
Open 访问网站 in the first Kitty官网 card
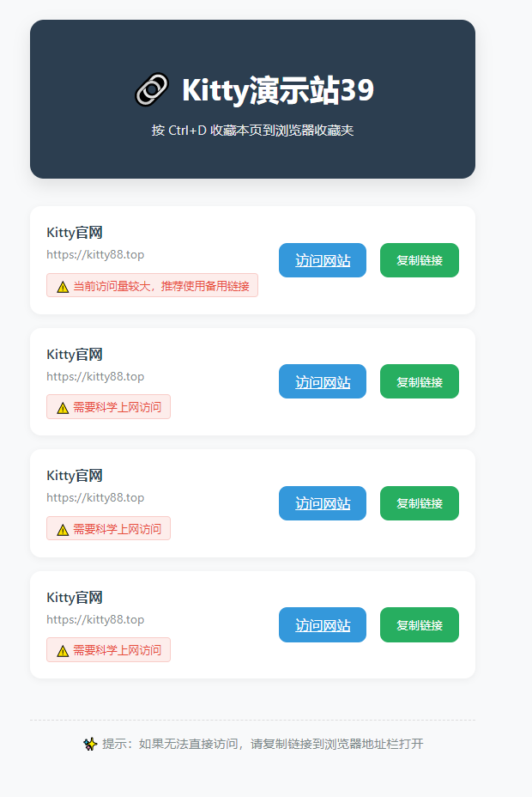323,260
